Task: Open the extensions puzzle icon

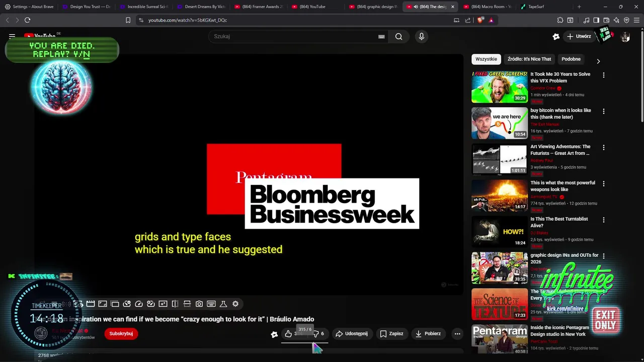Action: (560, 20)
